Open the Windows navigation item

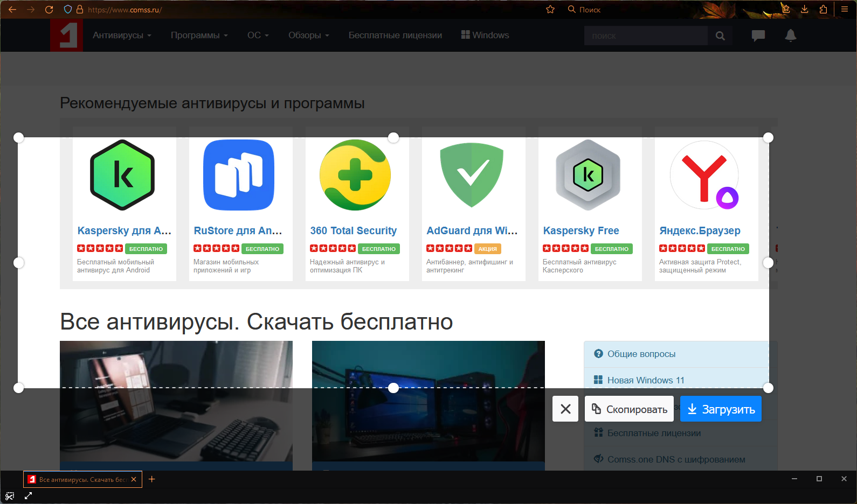485,36
